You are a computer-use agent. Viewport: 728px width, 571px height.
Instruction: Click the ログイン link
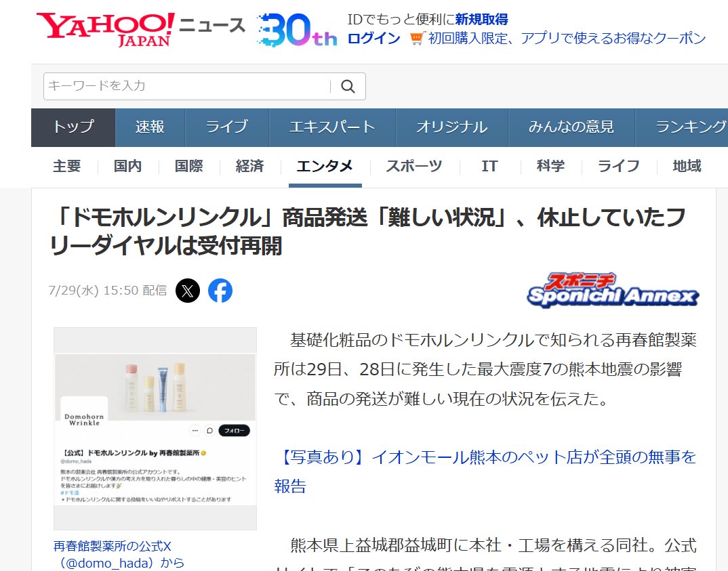373,38
